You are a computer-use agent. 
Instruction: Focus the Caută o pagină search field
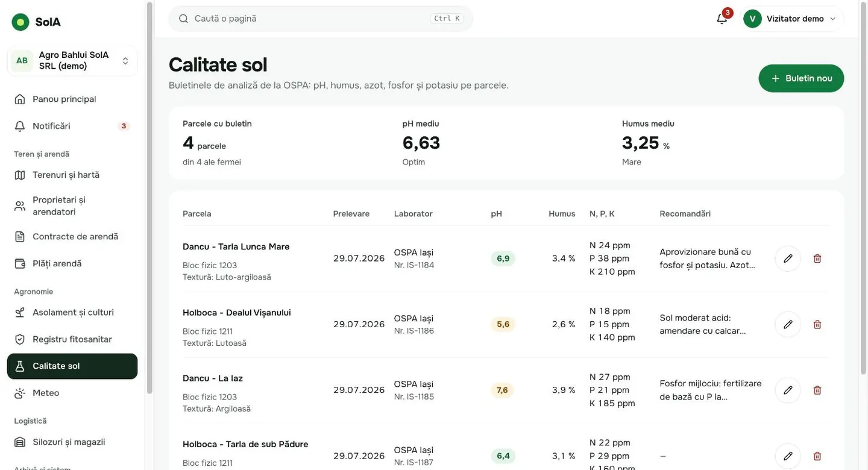pyautogui.click(x=321, y=19)
